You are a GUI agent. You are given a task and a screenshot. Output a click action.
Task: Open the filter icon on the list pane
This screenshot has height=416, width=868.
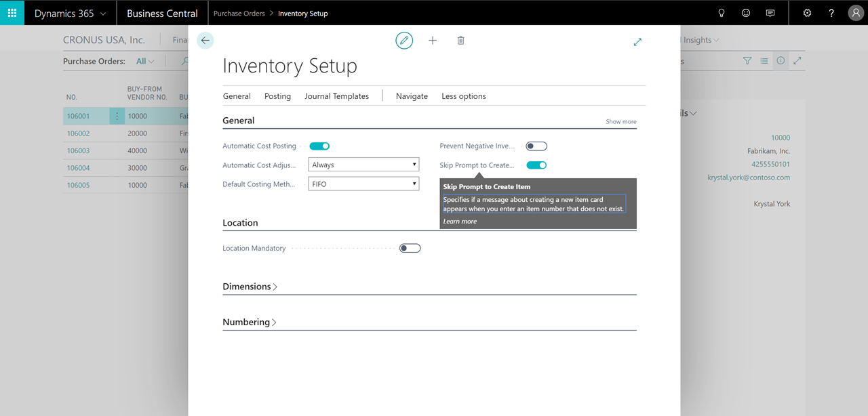pyautogui.click(x=747, y=60)
